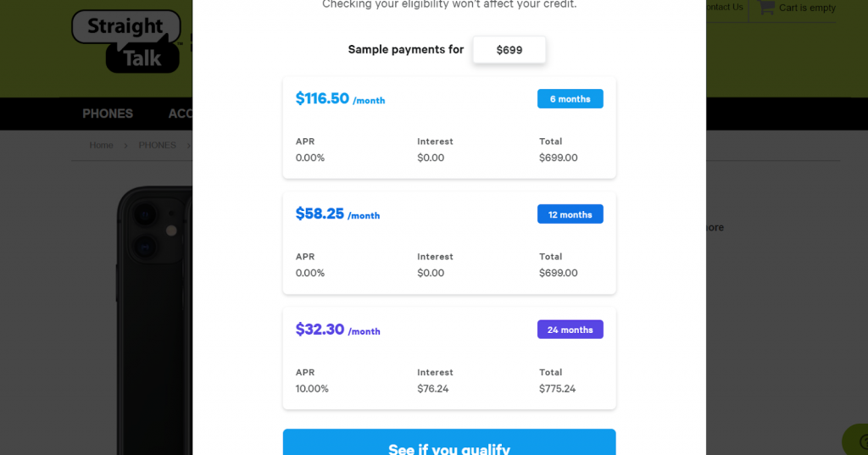Viewport: 868px width, 455px height.
Task: Open the PHONES navigation menu
Action: click(108, 114)
